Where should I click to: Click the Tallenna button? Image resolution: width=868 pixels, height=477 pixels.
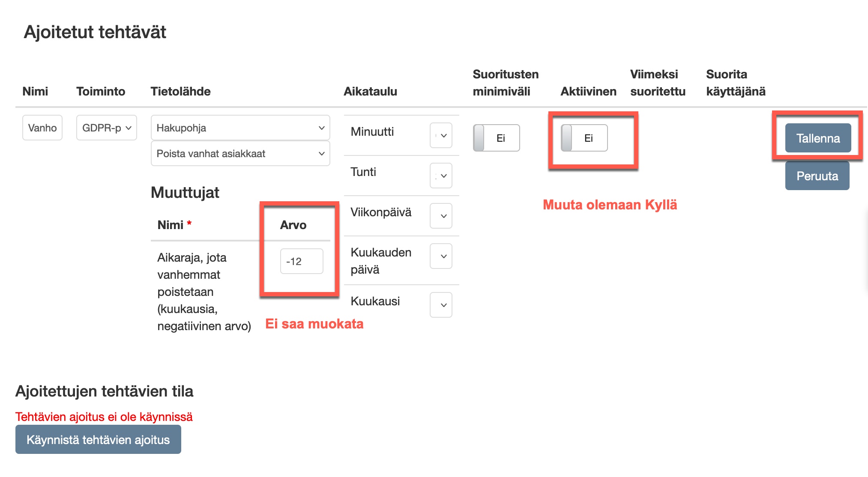point(817,138)
